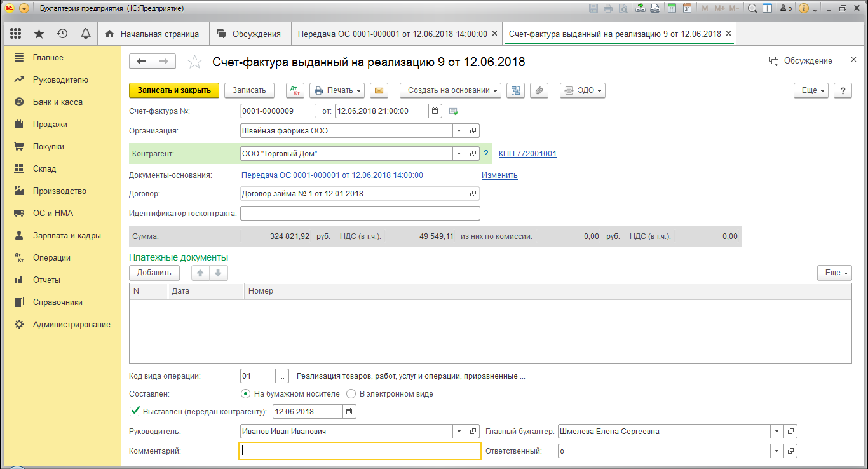Open calendar picker for Выставлен date

coord(349,412)
